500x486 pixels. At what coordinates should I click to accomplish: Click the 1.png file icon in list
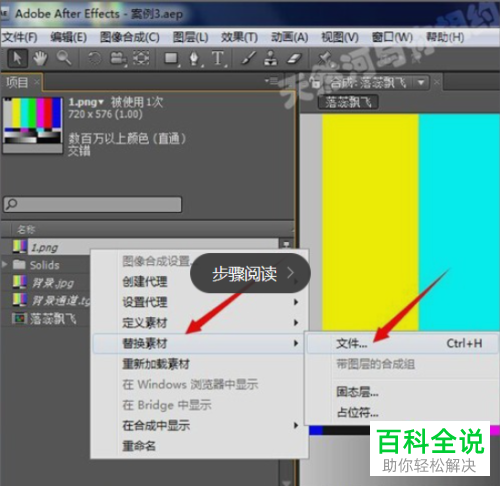[x=20, y=246]
